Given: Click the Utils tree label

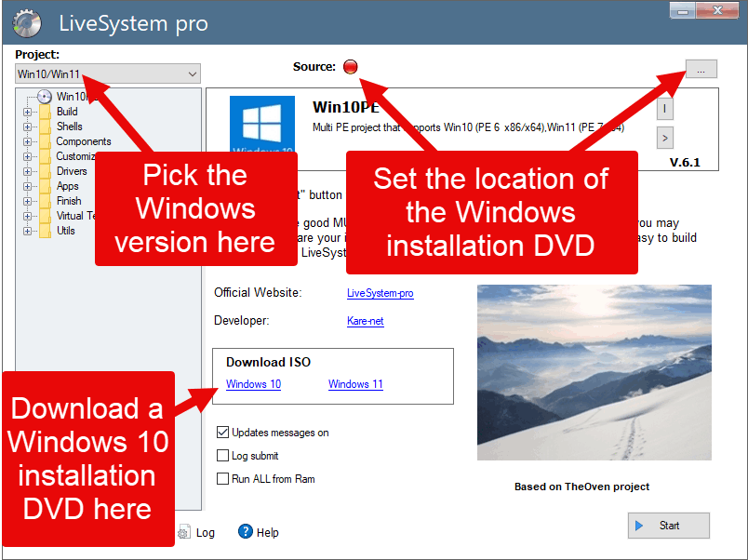Looking at the screenshot, I should pyautogui.click(x=67, y=230).
